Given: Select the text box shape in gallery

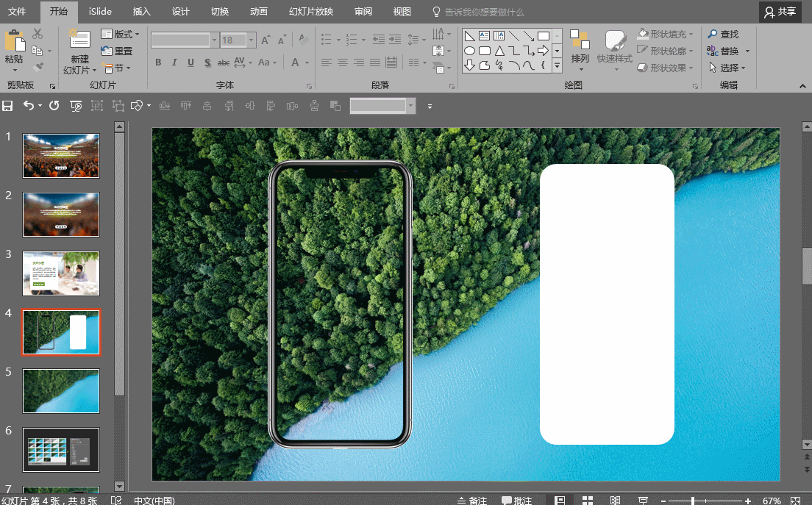Looking at the screenshot, I should point(485,36).
